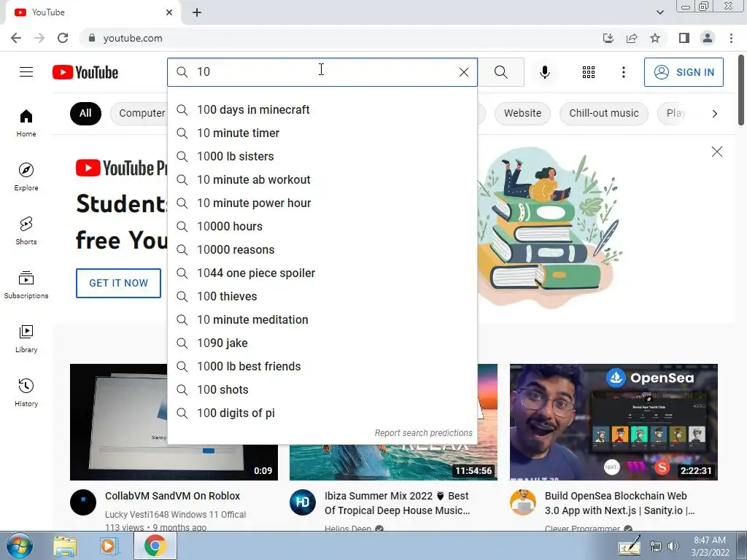Image resolution: width=747 pixels, height=560 pixels.
Task: Click into the YouTube search input field
Action: tap(324, 72)
